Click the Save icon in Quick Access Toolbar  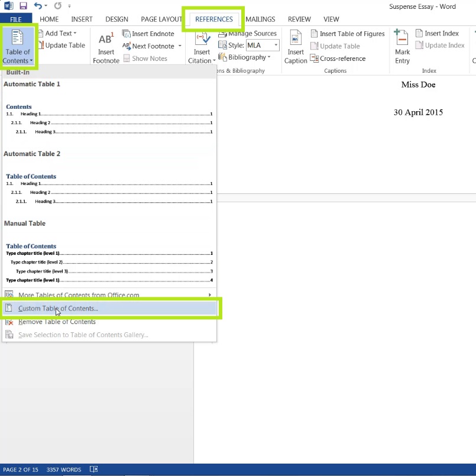coord(23,6)
